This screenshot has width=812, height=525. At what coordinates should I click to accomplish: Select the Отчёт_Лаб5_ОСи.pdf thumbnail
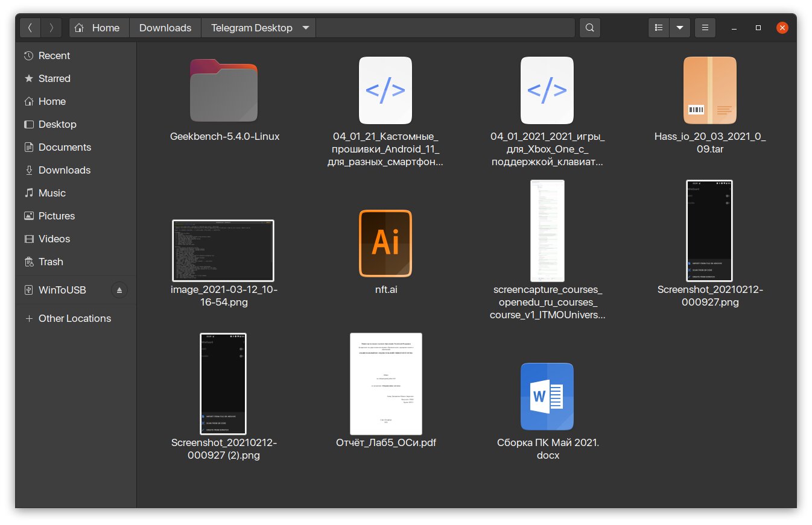click(x=386, y=384)
